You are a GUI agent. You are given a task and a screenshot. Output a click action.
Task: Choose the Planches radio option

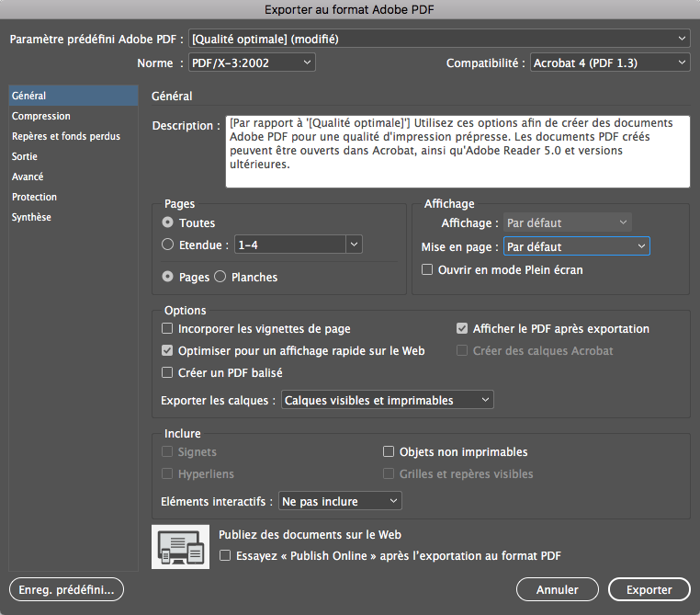point(220,277)
